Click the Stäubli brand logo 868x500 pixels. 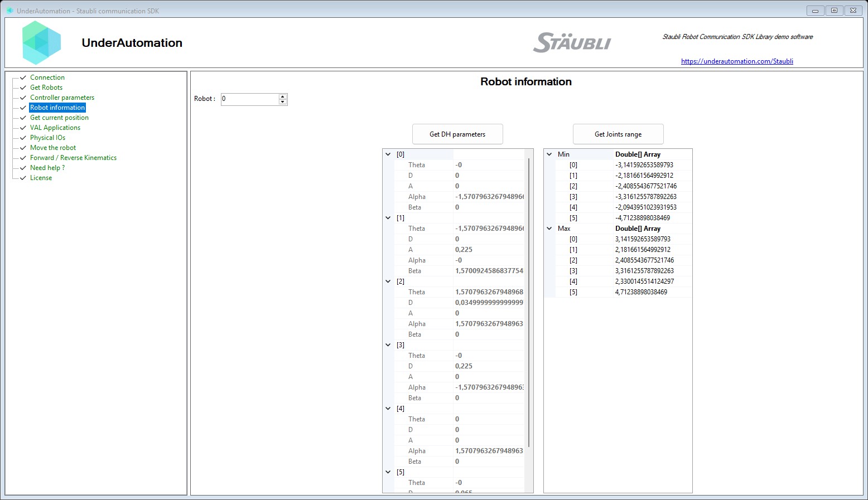[x=572, y=43]
